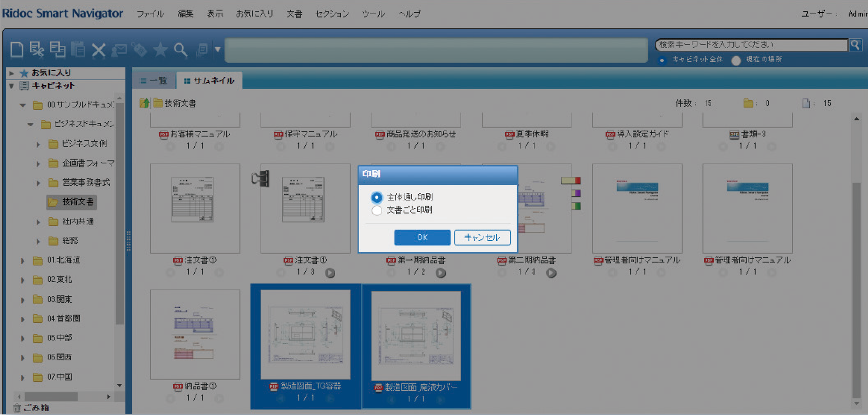The width and height of the screenshot is (868, 415).
Task: Click the paste clipboard toolbar icon
Action: click(78, 49)
